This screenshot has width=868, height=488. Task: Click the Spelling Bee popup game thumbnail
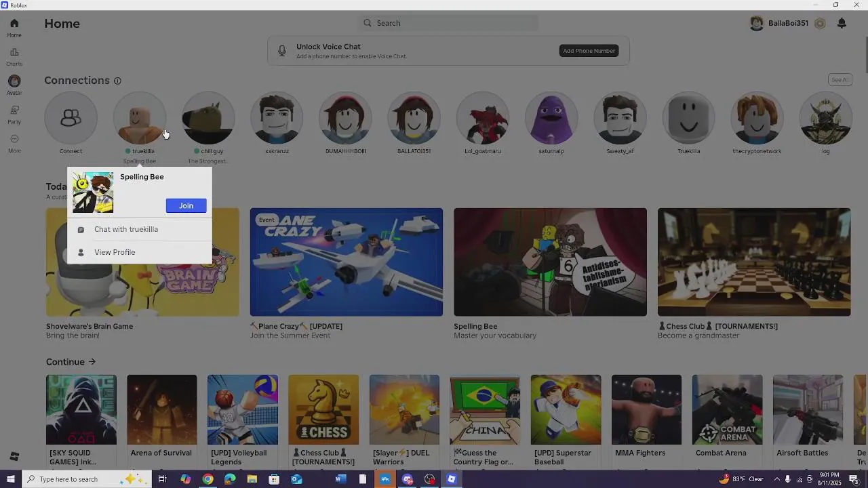(93, 192)
